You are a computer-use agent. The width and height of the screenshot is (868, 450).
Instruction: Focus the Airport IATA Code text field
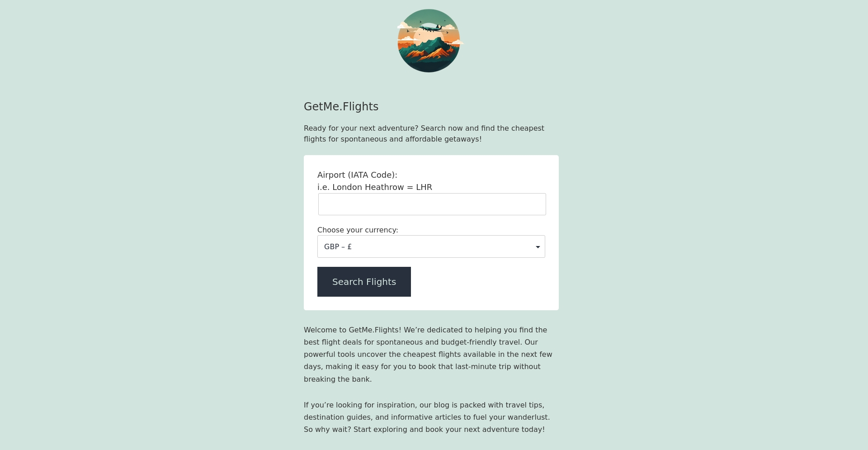432,204
